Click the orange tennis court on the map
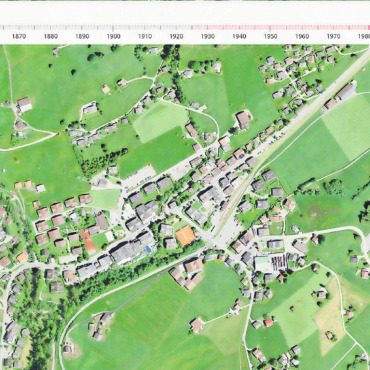 coord(185,236)
